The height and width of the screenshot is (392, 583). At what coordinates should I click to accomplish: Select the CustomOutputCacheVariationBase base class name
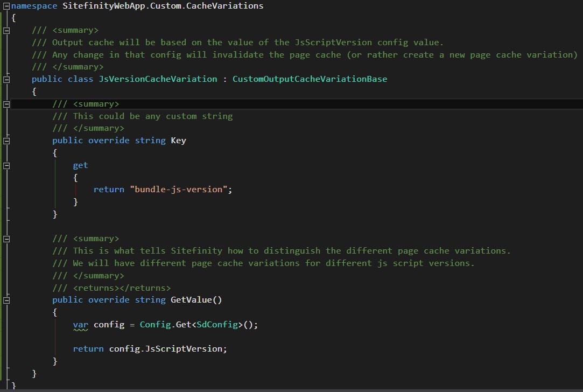click(x=310, y=79)
